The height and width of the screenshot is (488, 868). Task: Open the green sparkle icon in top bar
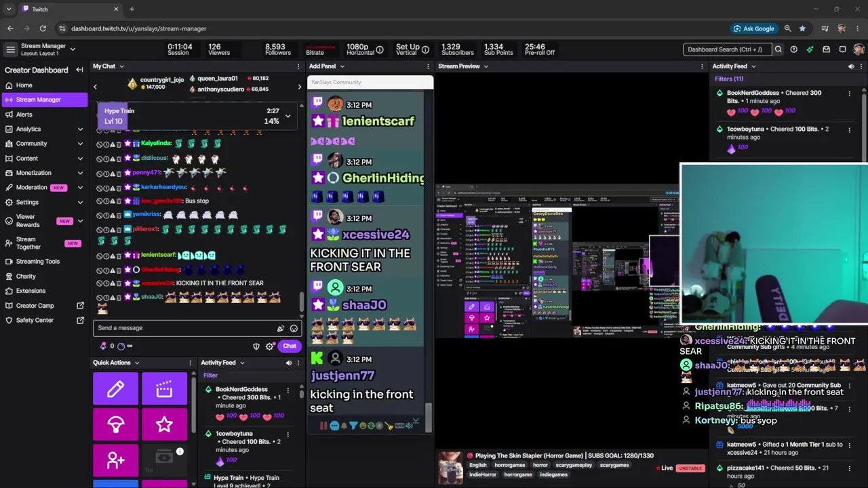tap(810, 49)
